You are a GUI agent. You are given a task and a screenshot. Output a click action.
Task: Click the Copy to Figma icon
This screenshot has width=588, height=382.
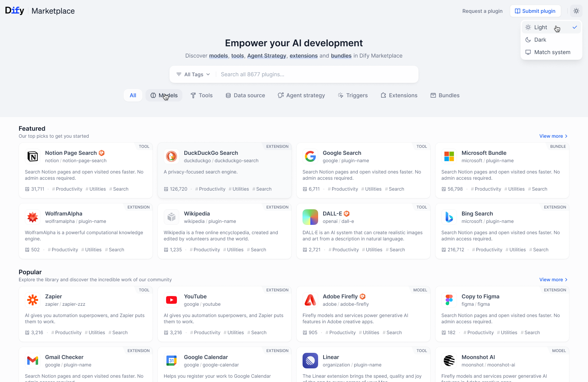tap(449, 300)
